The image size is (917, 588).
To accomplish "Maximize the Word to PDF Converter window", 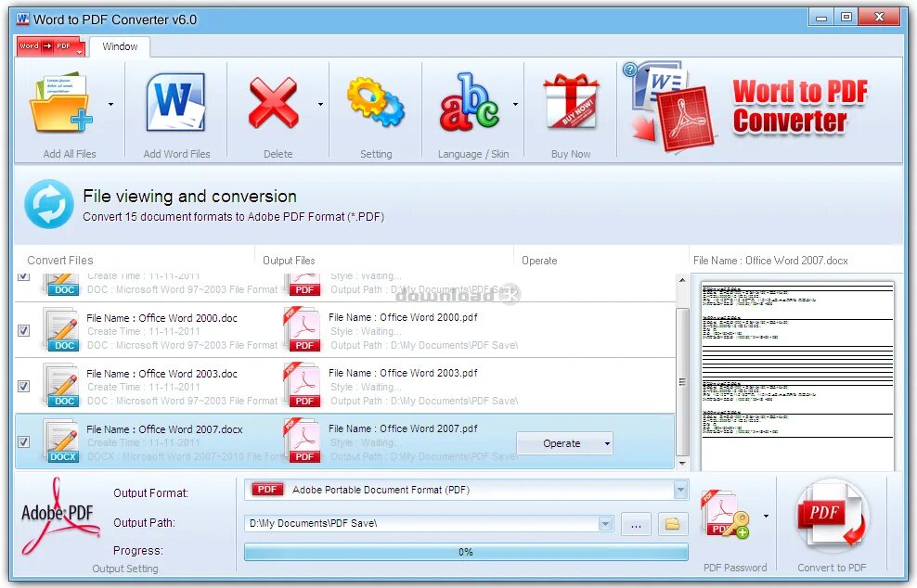I will (846, 18).
